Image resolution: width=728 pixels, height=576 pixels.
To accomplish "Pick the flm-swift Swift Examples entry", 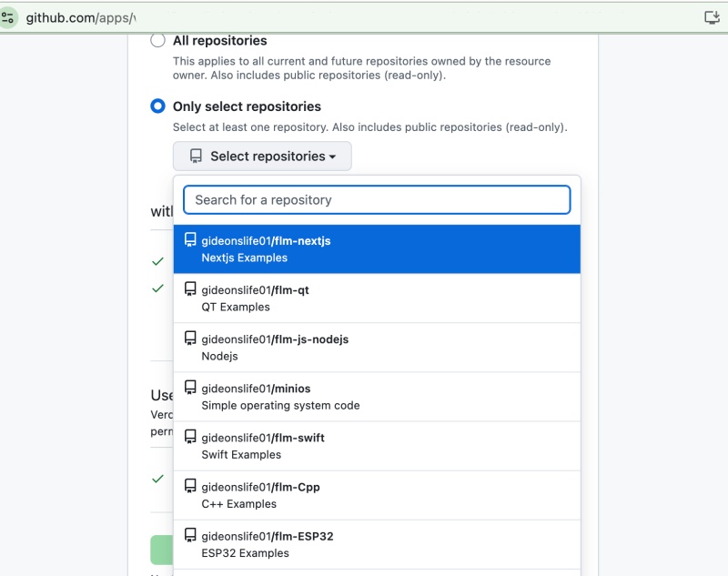I will [x=377, y=446].
